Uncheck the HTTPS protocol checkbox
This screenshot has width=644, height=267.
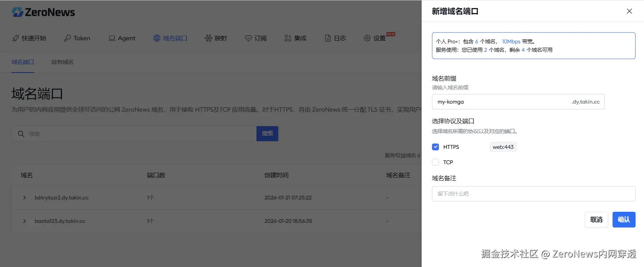pyautogui.click(x=435, y=147)
